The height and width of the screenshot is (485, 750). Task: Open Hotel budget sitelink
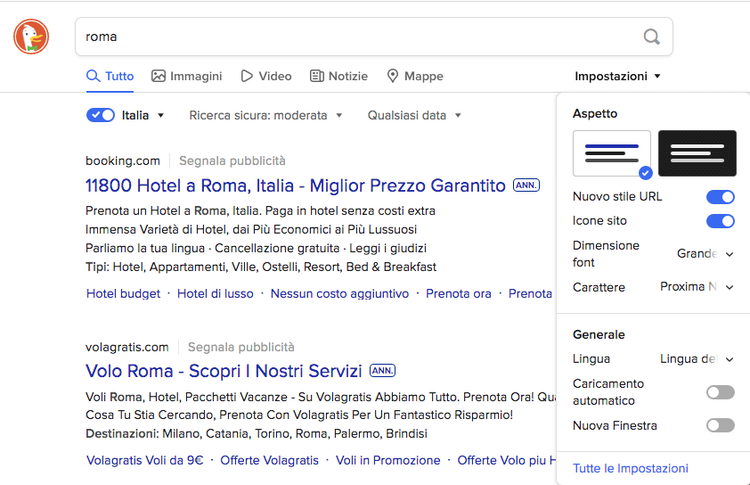(x=123, y=294)
